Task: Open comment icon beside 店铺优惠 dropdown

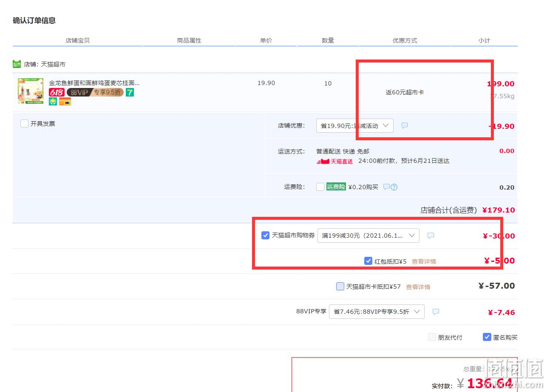Action: (x=405, y=125)
